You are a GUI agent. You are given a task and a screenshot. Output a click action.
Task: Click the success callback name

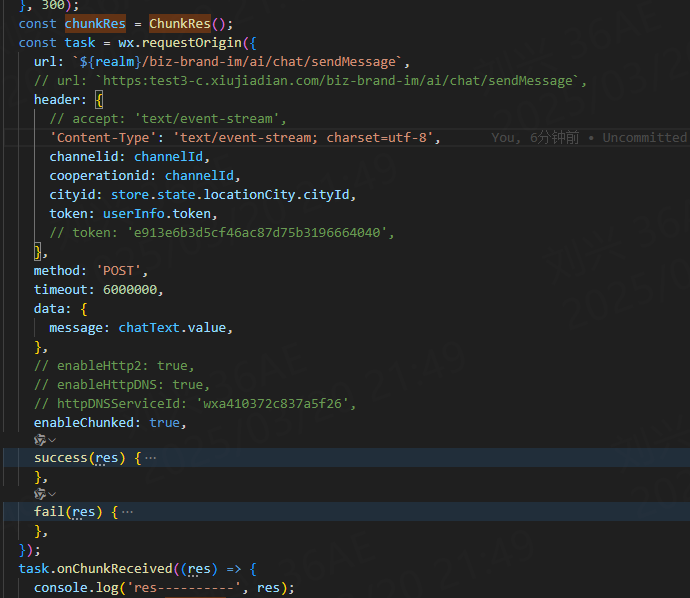pyautogui.click(x=61, y=458)
